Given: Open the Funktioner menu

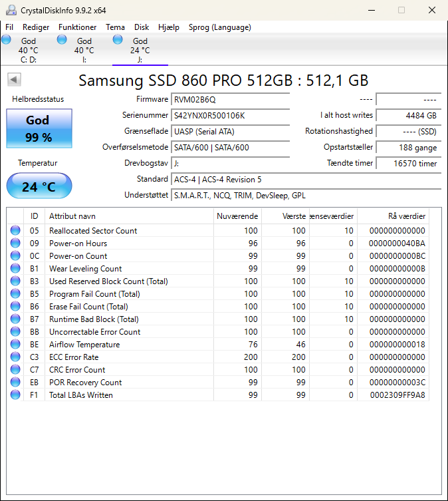Looking at the screenshot, I should coord(77,27).
